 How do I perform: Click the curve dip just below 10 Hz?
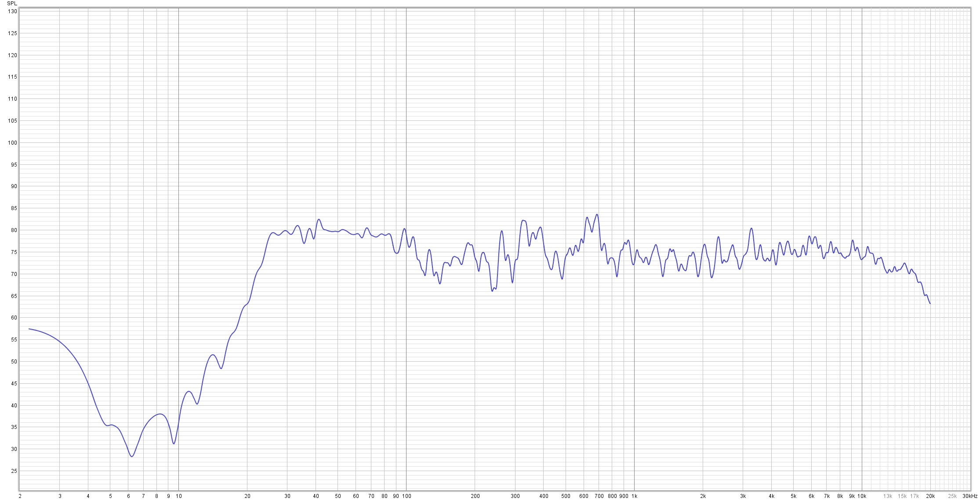point(174,443)
